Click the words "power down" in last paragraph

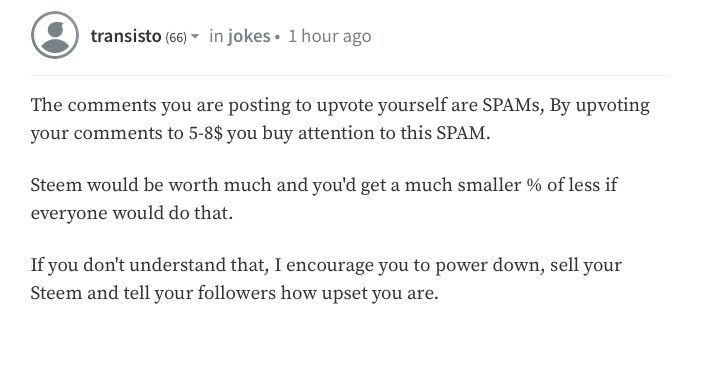click(x=490, y=265)
